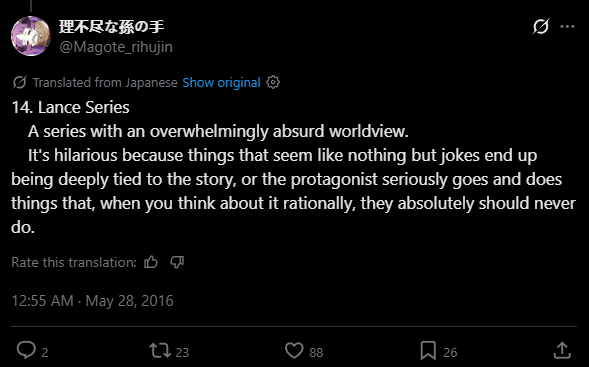Click the repost arrows icon

160,350
